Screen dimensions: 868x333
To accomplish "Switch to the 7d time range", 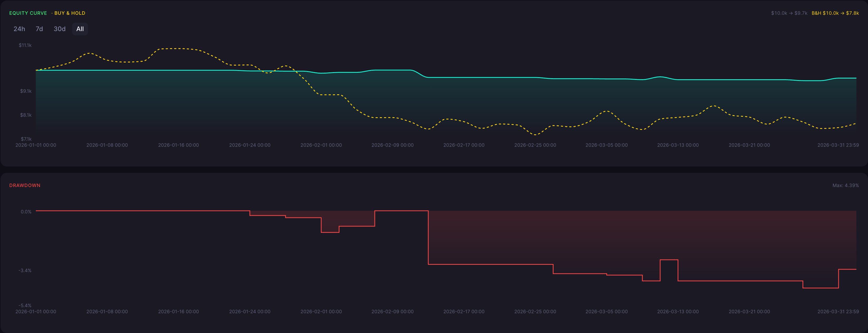I will pos(40,29).
